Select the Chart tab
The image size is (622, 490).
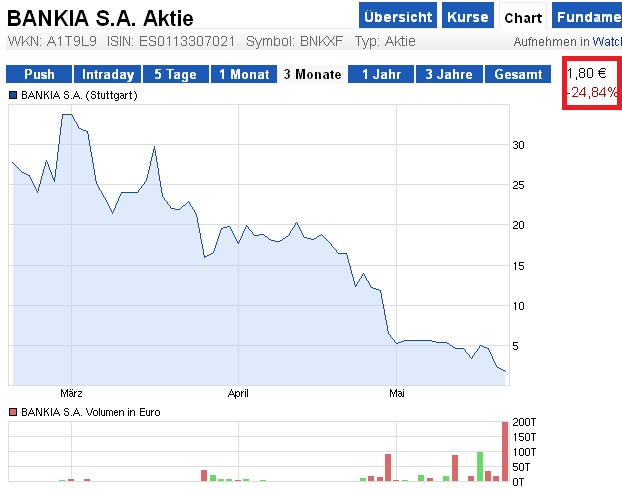tap(523, 18)
